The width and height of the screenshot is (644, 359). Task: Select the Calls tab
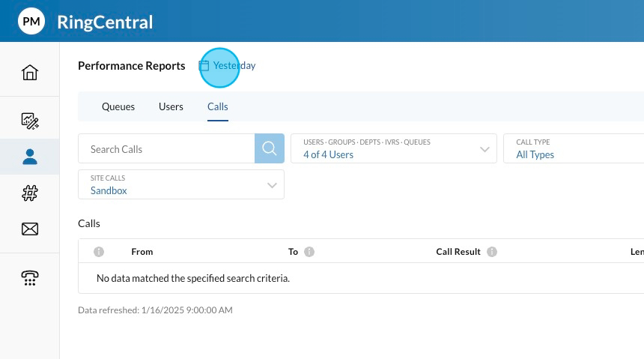click(218, 106)
